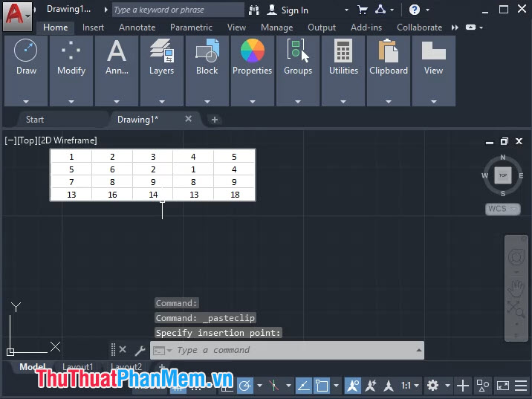
Task: Open the Annotate ribbon tab
Action: (137, 27)
